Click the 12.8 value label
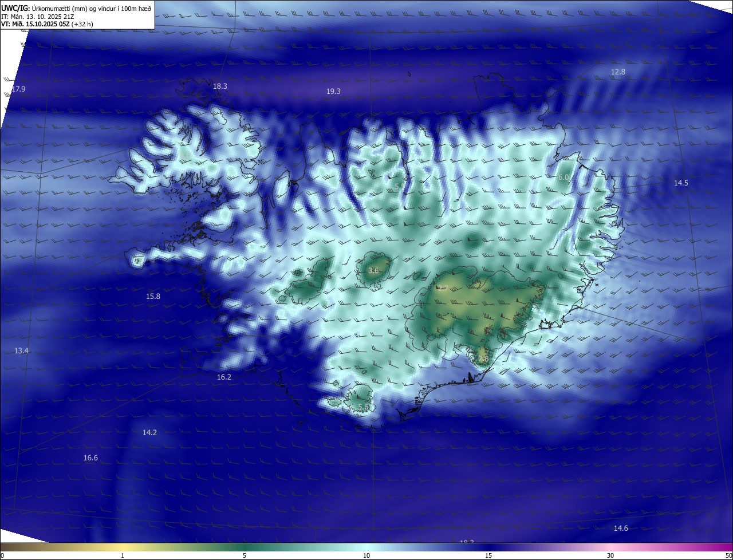 618,72
